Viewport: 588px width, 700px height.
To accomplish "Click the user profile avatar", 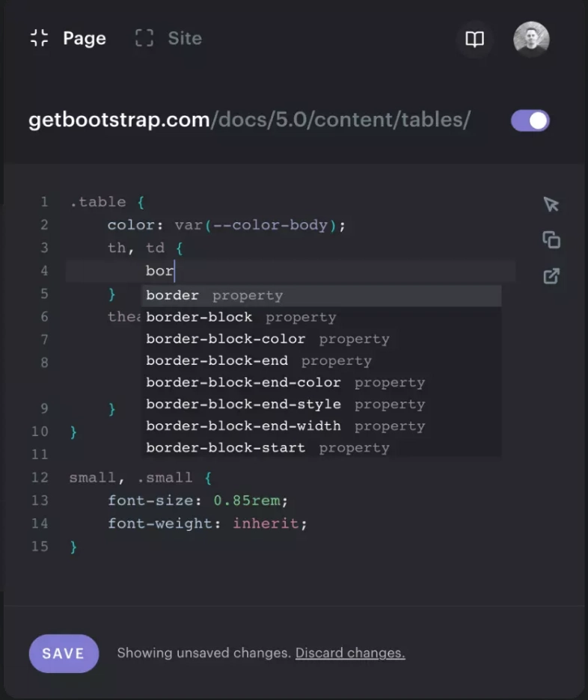I will (x=531, y=39).
